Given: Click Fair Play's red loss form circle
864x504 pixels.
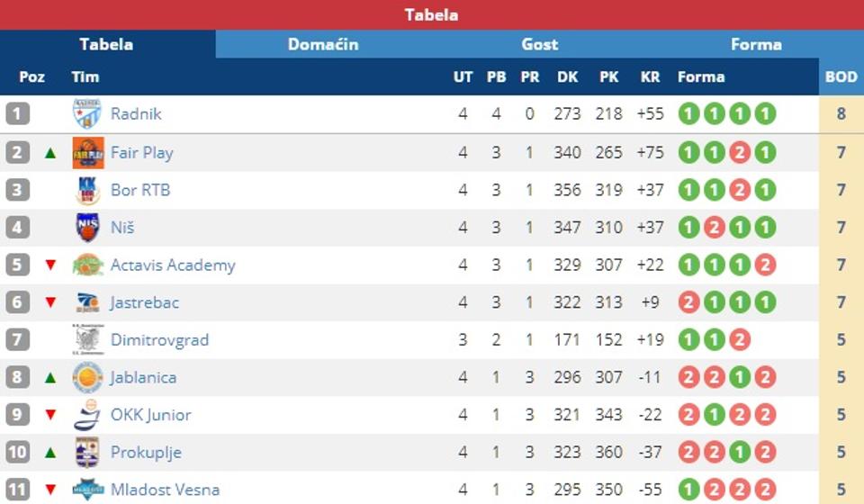Looking at the screenshot, I should click(740, 152).
